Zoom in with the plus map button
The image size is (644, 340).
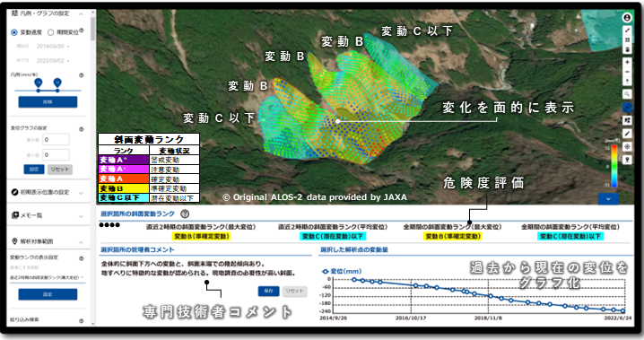click(x=627, y=62)
